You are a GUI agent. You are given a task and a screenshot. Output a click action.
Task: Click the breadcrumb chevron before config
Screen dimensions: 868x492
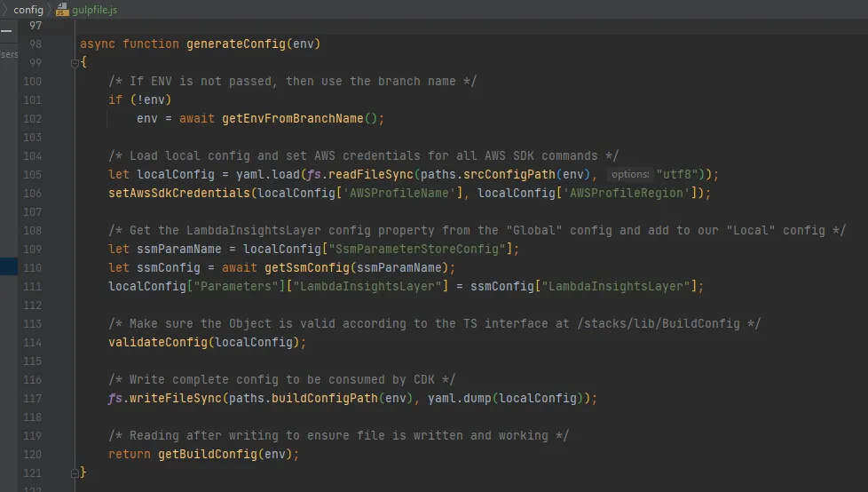coord(4,10)
